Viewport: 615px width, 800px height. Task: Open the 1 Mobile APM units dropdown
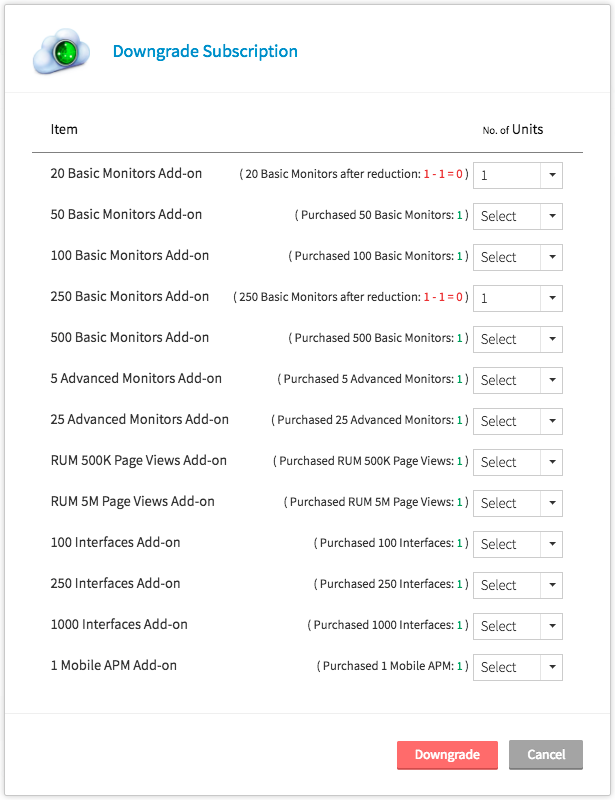click(x=518, y=667)
